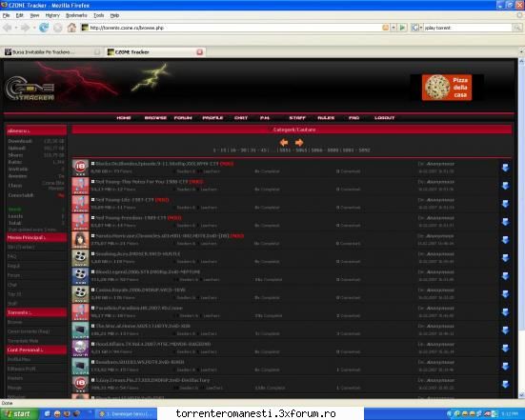Expand details for Neil Young Life torrent
525x420 pixels.
coord(92,200)
